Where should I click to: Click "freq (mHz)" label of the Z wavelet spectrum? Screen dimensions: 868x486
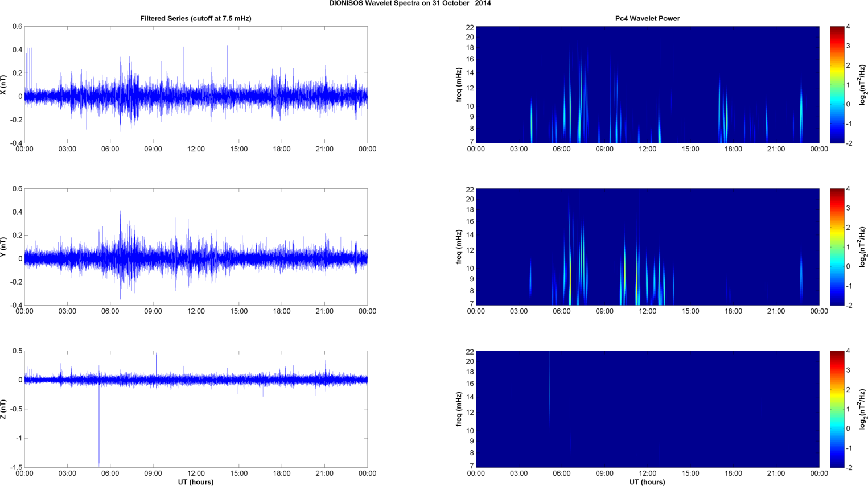coord(459,409)
